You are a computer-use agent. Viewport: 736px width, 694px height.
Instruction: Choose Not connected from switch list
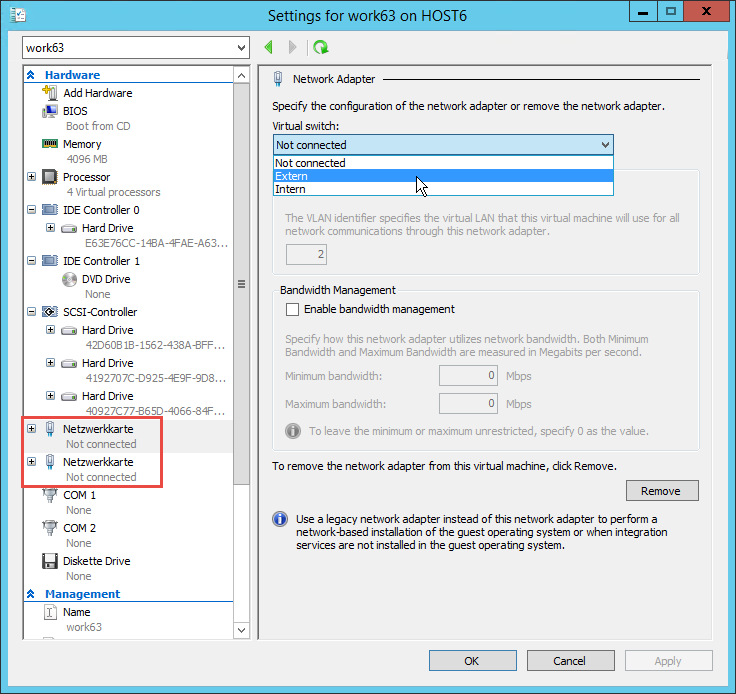(x=443, y=163)
